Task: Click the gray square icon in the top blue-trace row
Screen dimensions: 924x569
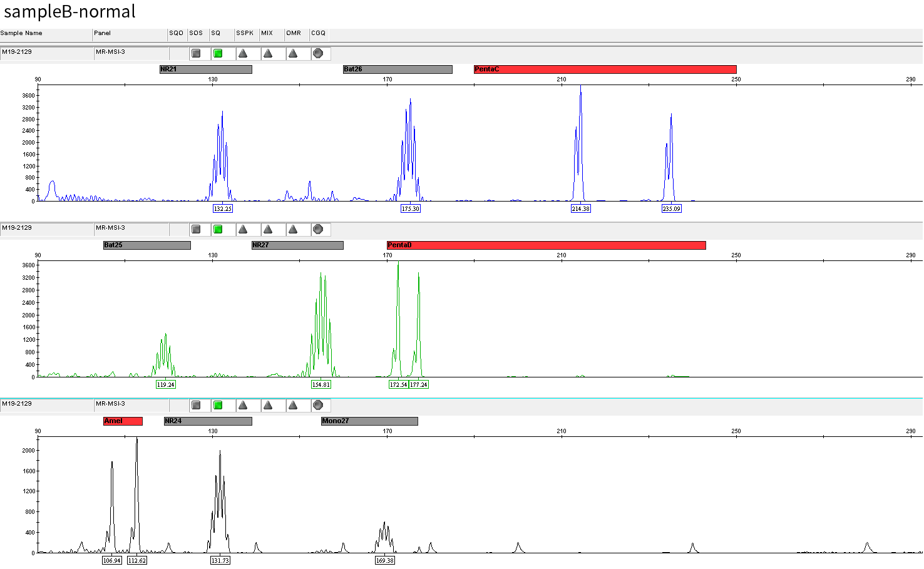Action: click(x=196, y=54)
